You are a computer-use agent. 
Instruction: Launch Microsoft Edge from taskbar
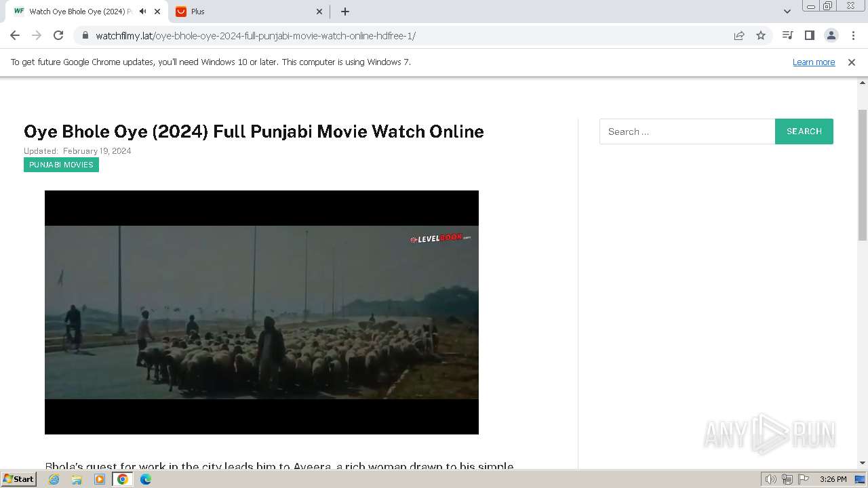coord(146,479)
